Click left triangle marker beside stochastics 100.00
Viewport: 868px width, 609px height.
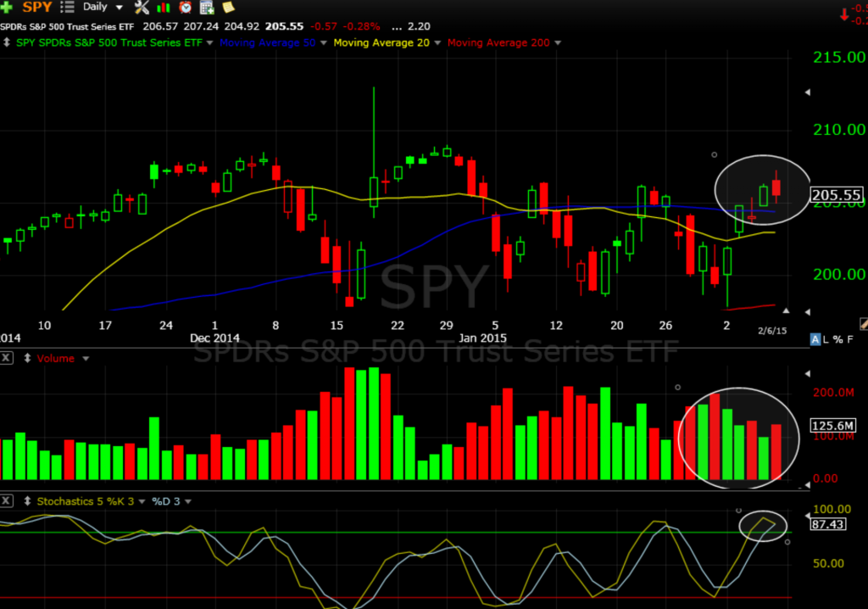807,516
